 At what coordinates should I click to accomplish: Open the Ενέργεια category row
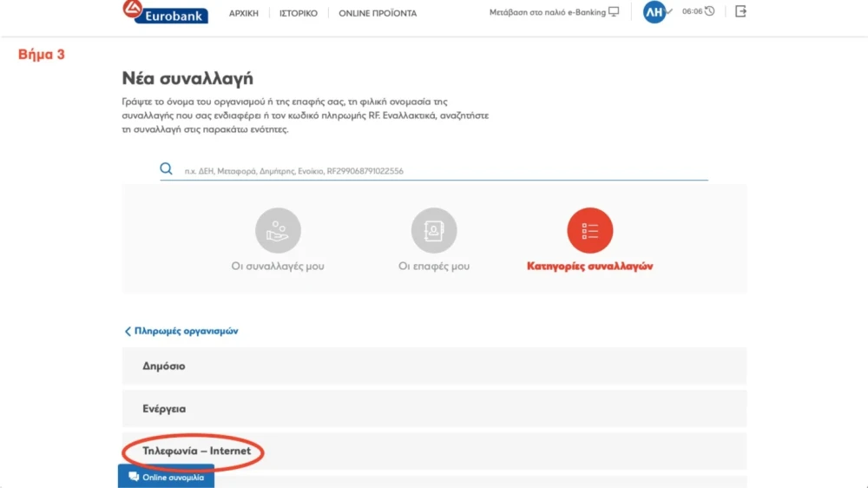pyautogui.click(x=434, y=409)
